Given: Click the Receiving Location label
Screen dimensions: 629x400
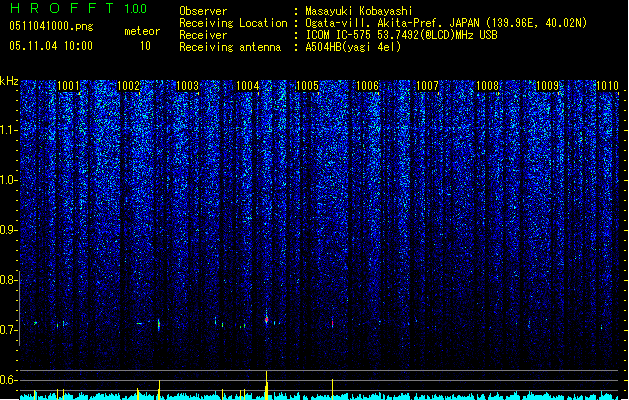Looking at the screenshot, I should [233, 23].
